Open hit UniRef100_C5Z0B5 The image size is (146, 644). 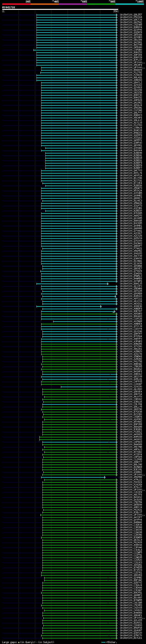(x=131, y=25)
